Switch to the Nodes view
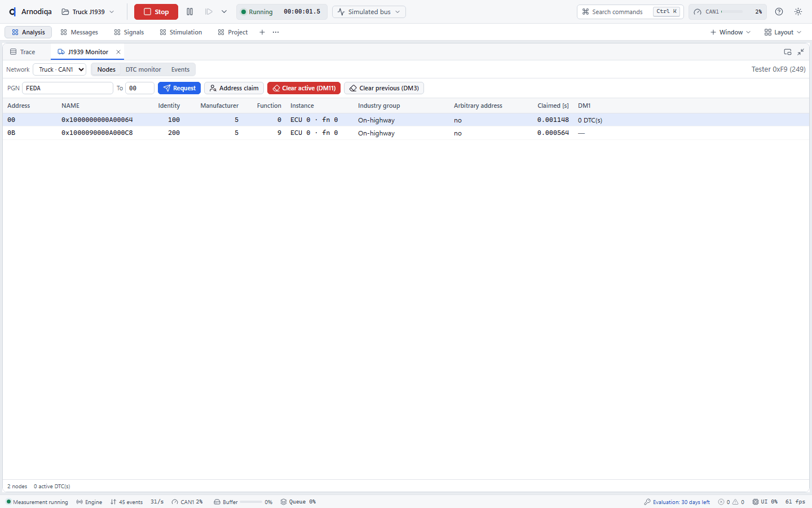This screenshot has height=508, width=812. (106, 69)
